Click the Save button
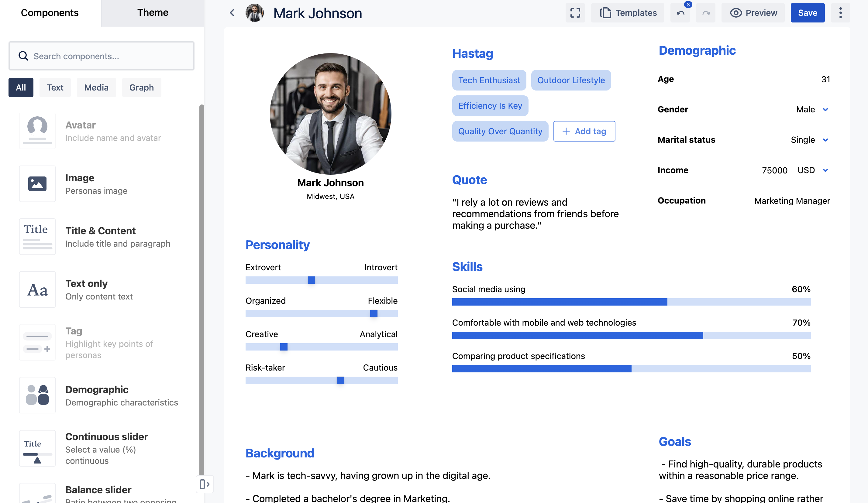Screen dimensions: 868x503 click(808, 13)
